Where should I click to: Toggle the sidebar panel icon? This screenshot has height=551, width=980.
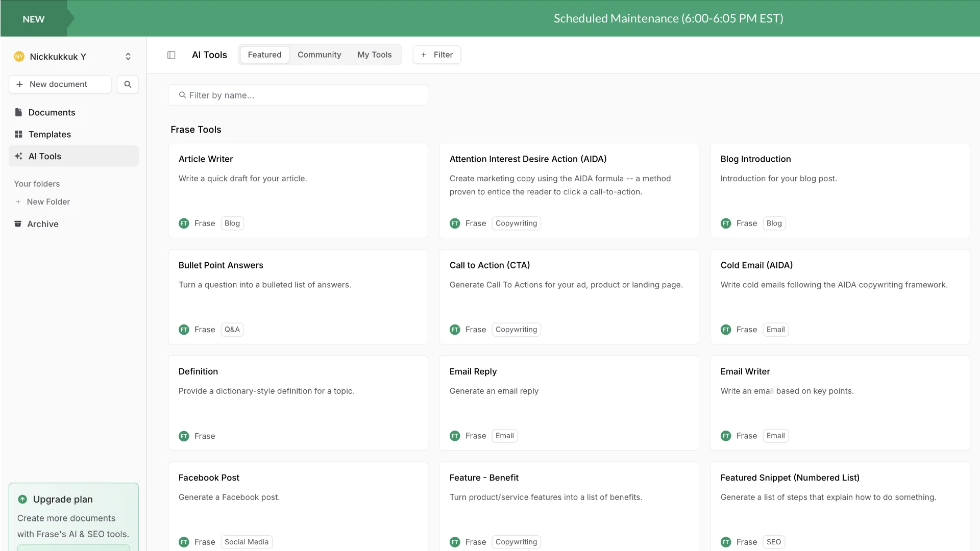171,55
